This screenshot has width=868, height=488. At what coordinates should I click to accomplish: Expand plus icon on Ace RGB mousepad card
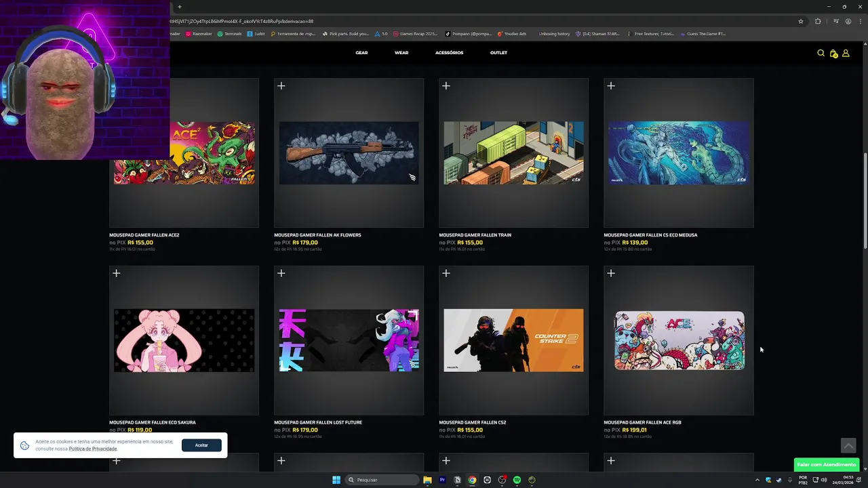pos(611,273)
